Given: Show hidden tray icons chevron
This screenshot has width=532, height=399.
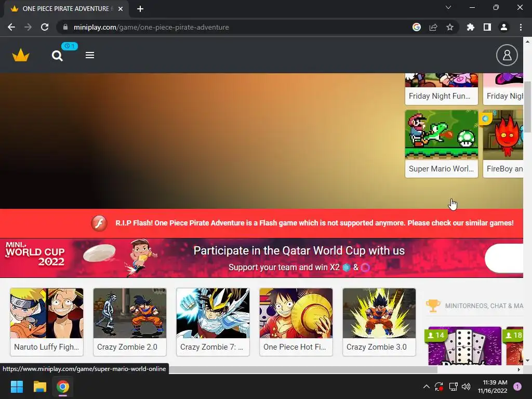Looking at the screenshot, I should 427,387.
